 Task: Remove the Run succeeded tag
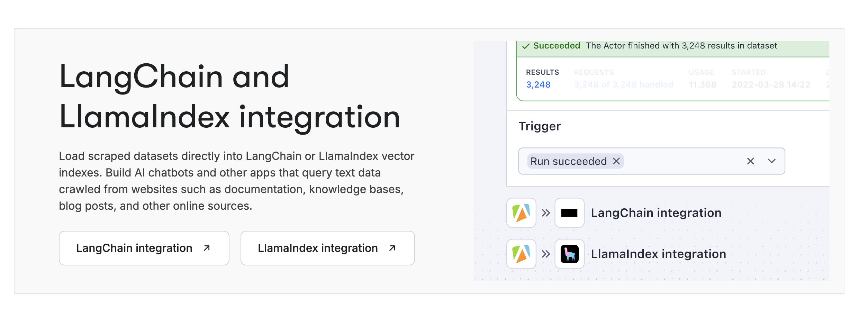click(616, 161)
